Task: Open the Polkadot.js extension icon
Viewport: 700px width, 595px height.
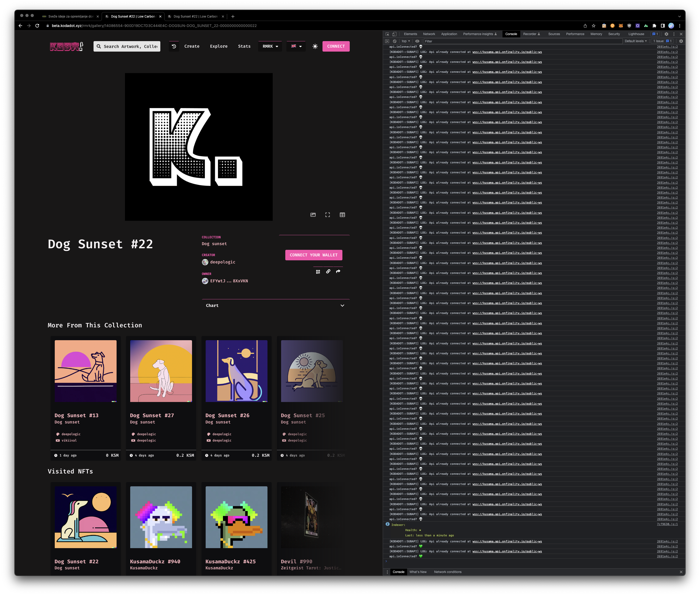Action: click(612, 26)
